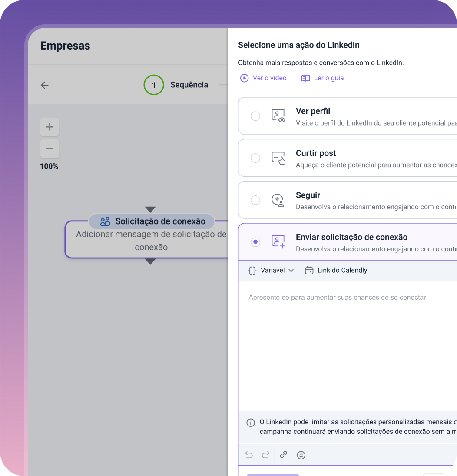Go back using the left arrow
Viewport: 457px width, 476px height.
click(x=45, y=85)
